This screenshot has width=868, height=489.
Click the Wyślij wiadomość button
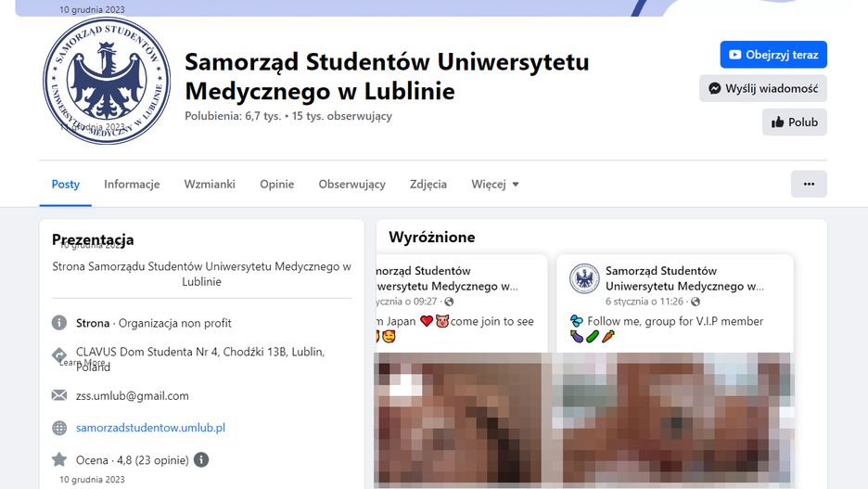point(763,88)
